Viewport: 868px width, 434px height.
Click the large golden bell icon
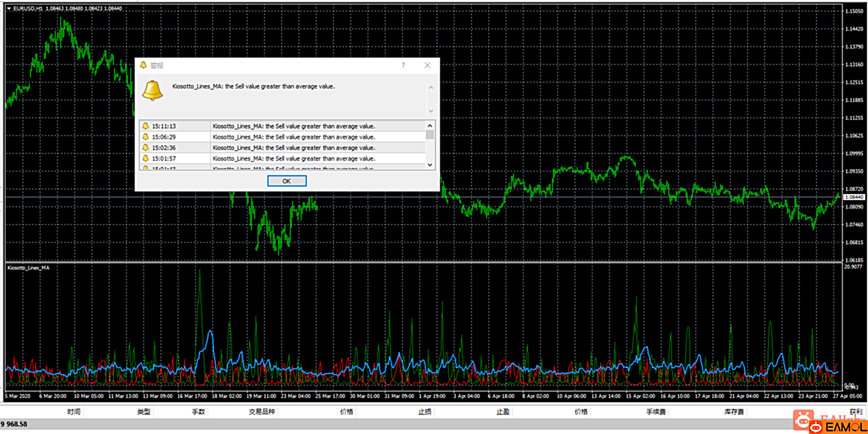coord(153,91)
